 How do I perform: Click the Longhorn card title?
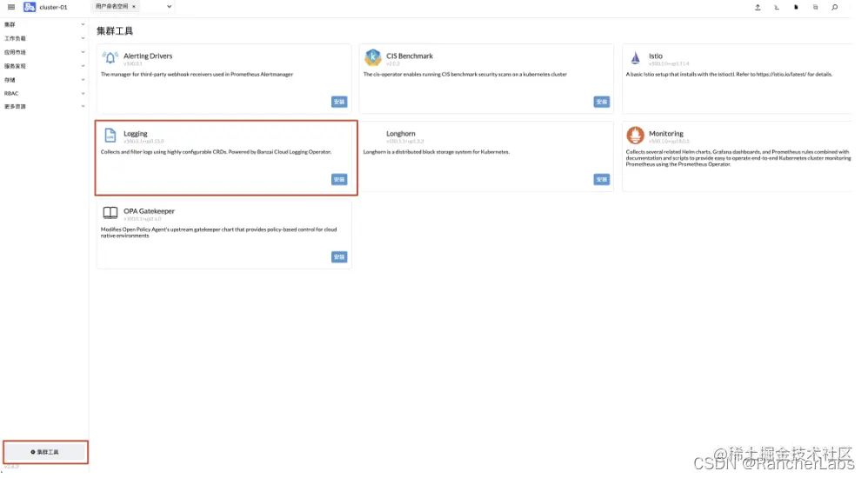coord(401,133)
